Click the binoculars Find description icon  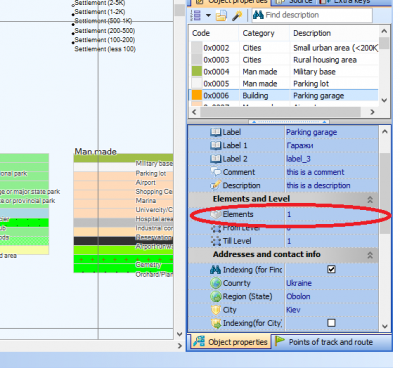[x=258, y=15]
